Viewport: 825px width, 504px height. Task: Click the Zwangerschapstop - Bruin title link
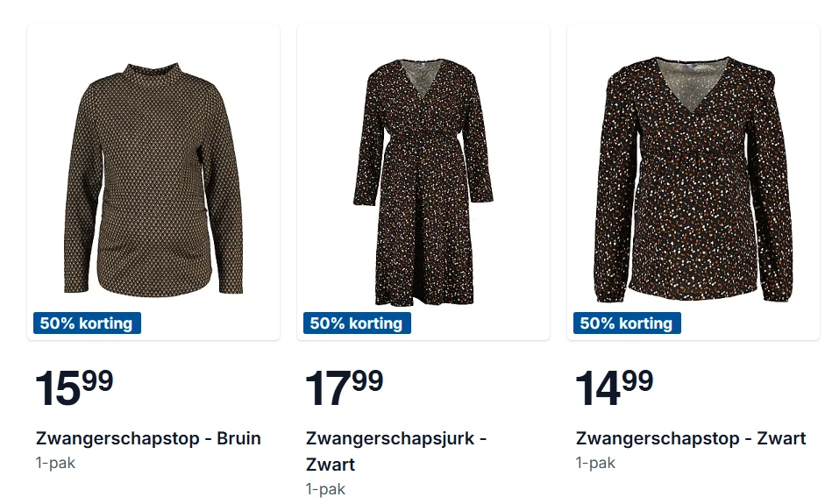[x=148, y=438]
